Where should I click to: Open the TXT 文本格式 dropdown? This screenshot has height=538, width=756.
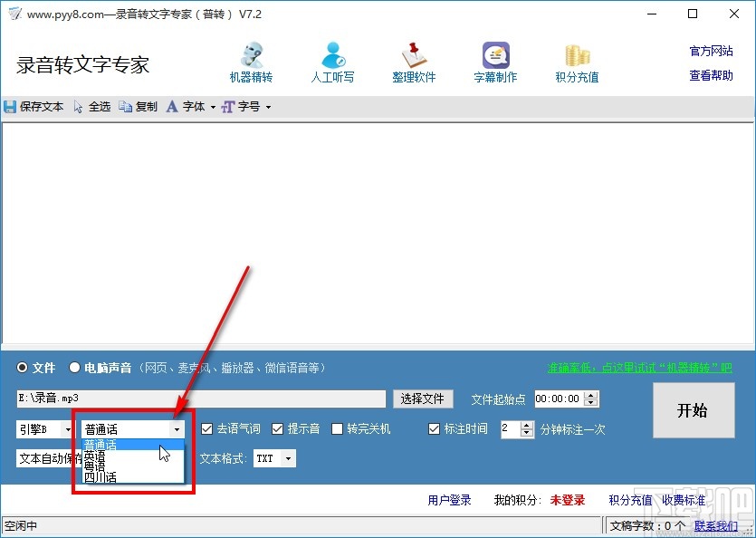(x=287, y=458)
